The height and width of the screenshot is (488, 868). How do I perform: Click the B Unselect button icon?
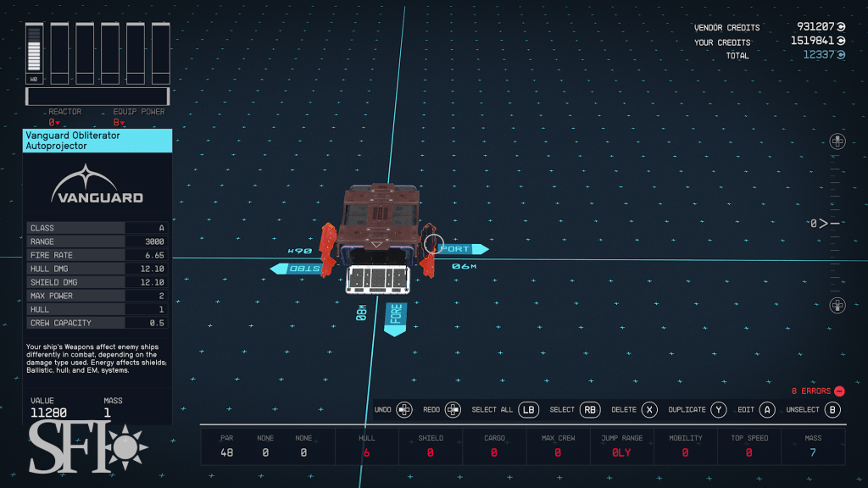coord(832,410)
